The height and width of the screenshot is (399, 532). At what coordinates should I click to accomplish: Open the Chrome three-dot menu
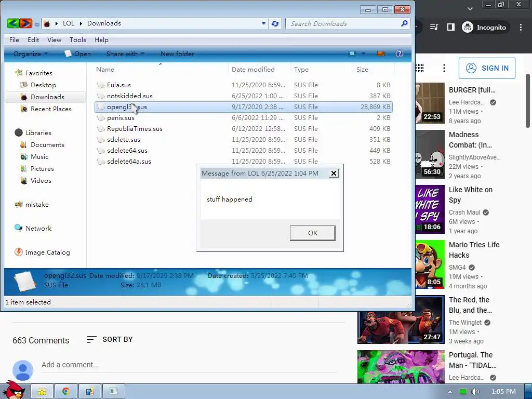point(521,27)
